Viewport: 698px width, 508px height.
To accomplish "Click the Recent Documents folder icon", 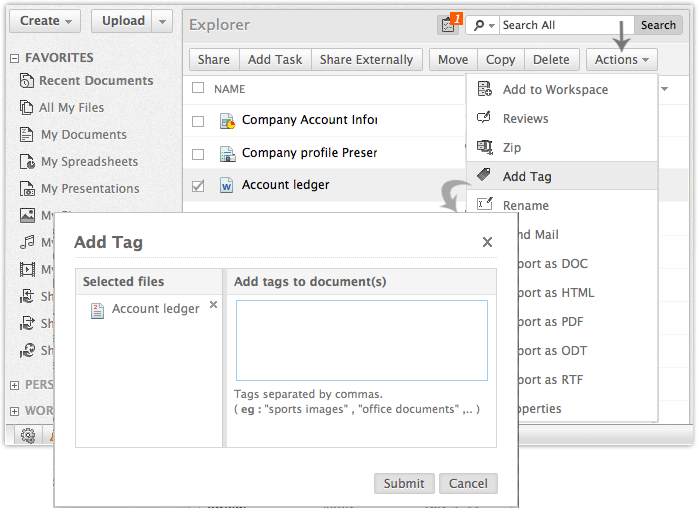I will (27, 81).
